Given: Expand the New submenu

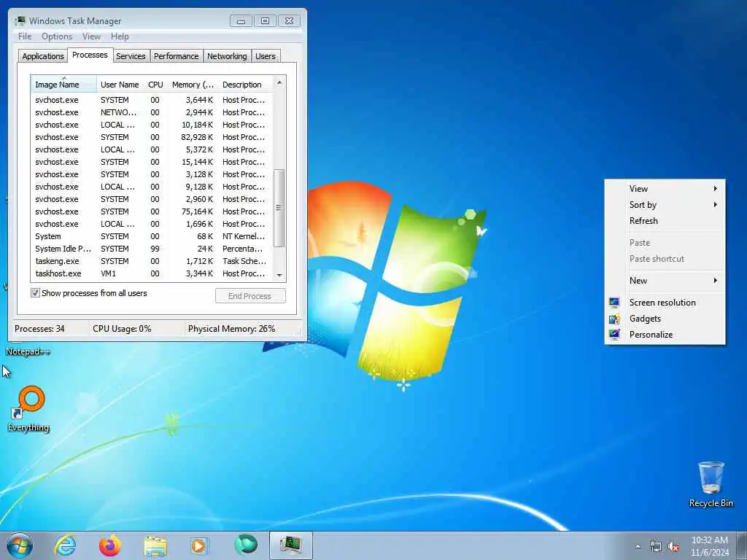Looking at the screenshot, I should [665, 281].
